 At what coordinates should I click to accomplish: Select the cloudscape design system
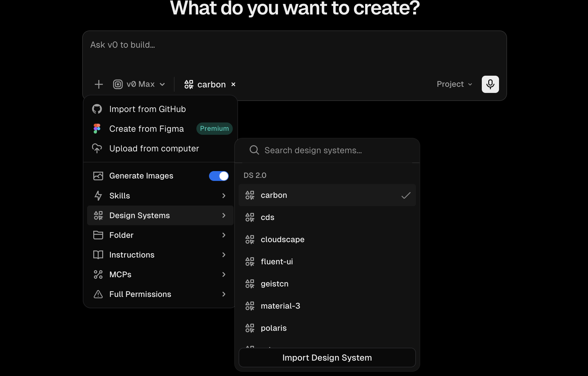tap(327, 239)
